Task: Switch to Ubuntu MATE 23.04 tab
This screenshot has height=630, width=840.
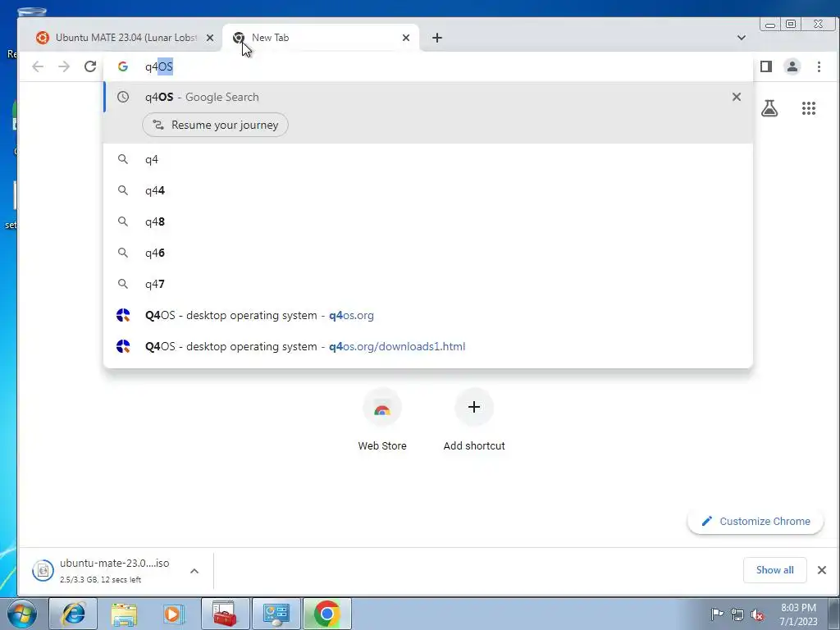Action: coord(125,38)
